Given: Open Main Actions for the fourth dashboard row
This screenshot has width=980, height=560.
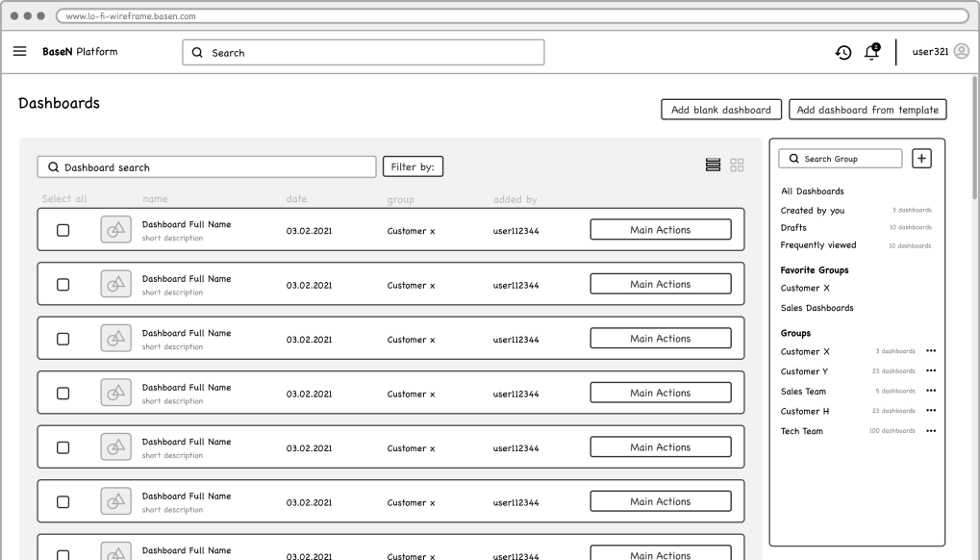Looking at the screenshot, I should (x=661, y=393).
